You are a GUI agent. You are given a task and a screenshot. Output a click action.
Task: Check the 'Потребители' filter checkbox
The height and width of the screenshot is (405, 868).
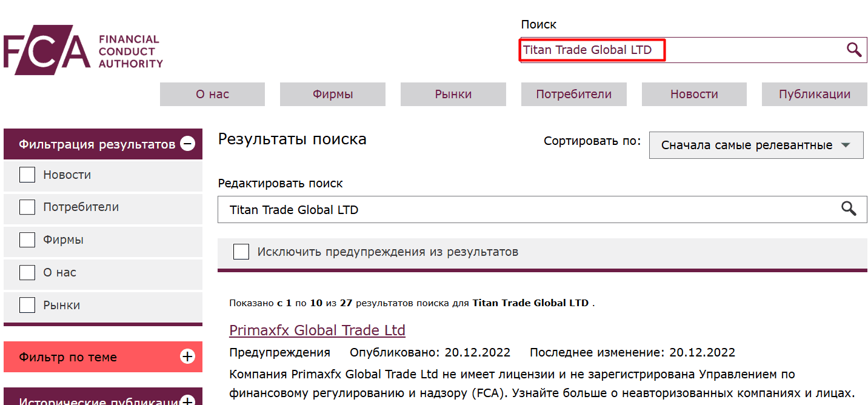tap(27, 207)
